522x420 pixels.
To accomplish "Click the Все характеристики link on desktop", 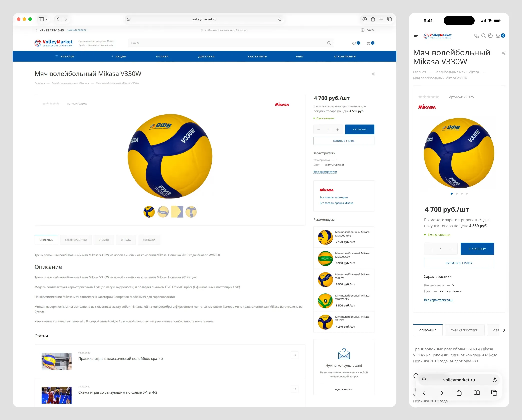I will (325, 172).
